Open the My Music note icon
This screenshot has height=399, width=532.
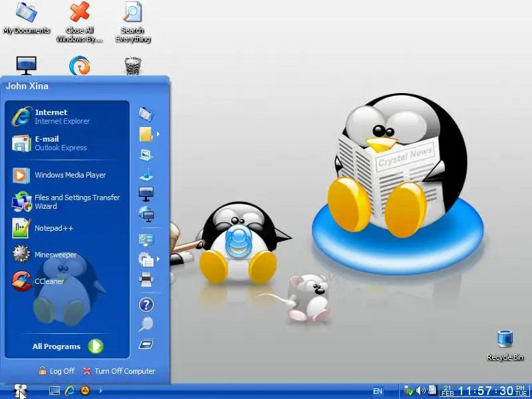[146, 174]
